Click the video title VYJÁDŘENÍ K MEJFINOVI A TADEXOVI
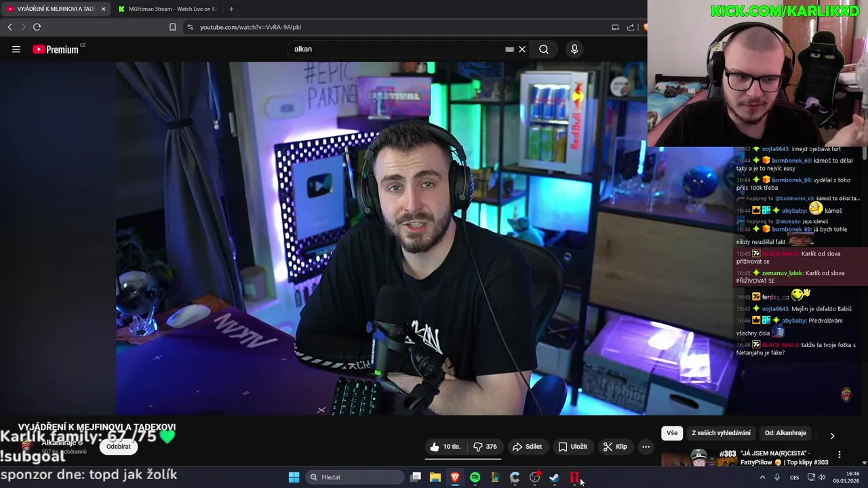Screen dimensions: 868x488 tap(97, 427)
